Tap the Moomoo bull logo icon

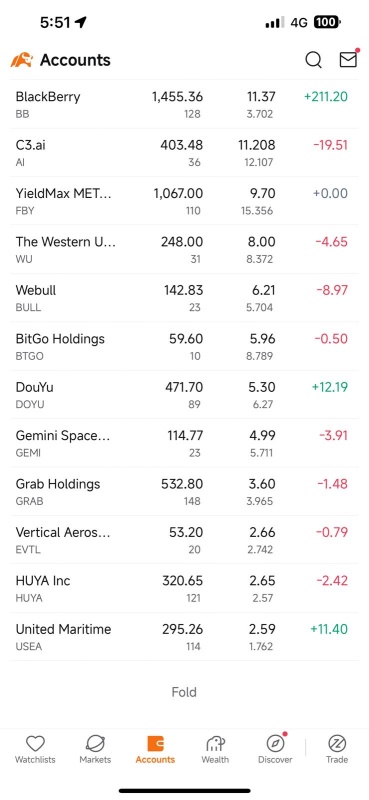tap(21, 60)
